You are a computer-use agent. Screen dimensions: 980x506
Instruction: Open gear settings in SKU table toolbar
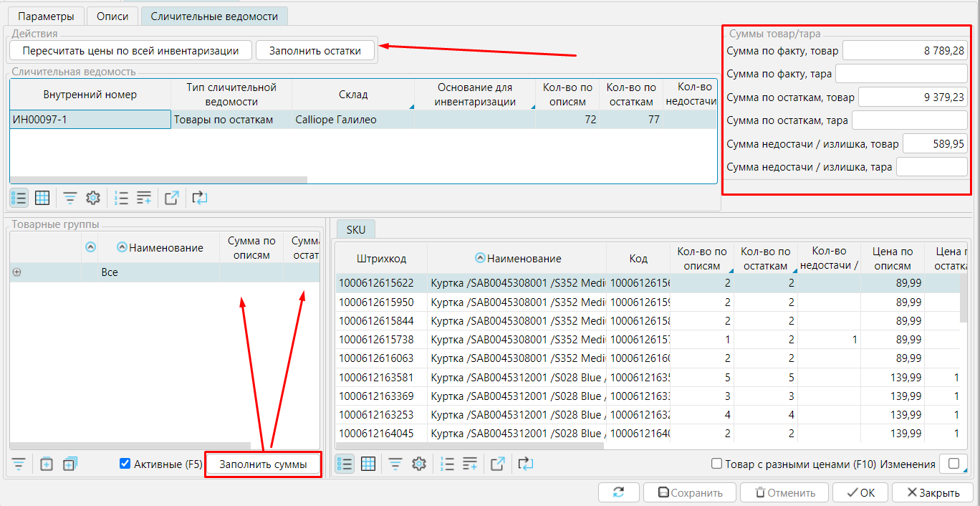(x=419, y=464)
